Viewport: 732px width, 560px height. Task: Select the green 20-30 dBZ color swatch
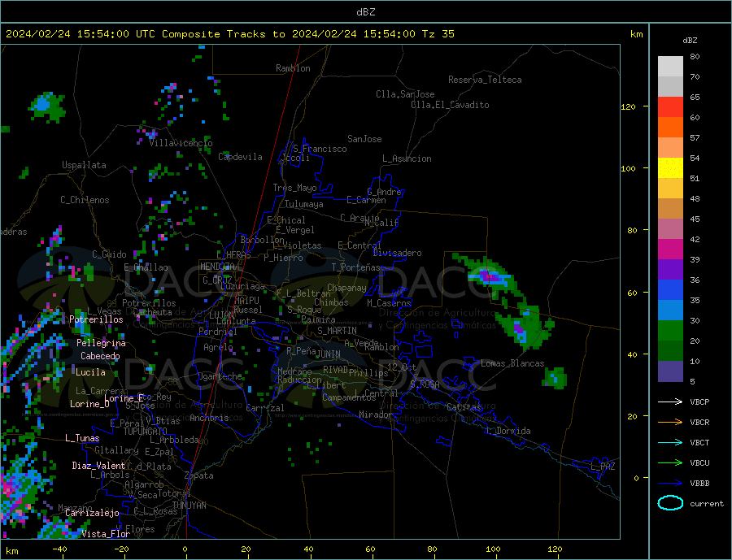pyautogui.click(x=670, y=331)
